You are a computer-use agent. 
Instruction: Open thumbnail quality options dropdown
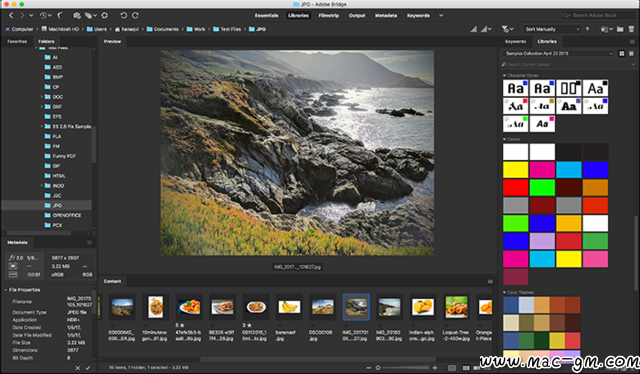pos(486,29)
